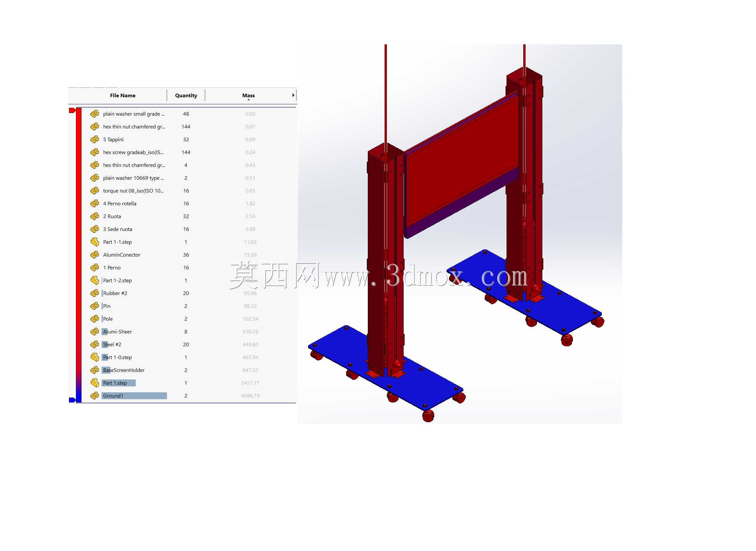
Task: Select Steel #2 file name
Action: (x=112, y=344)
